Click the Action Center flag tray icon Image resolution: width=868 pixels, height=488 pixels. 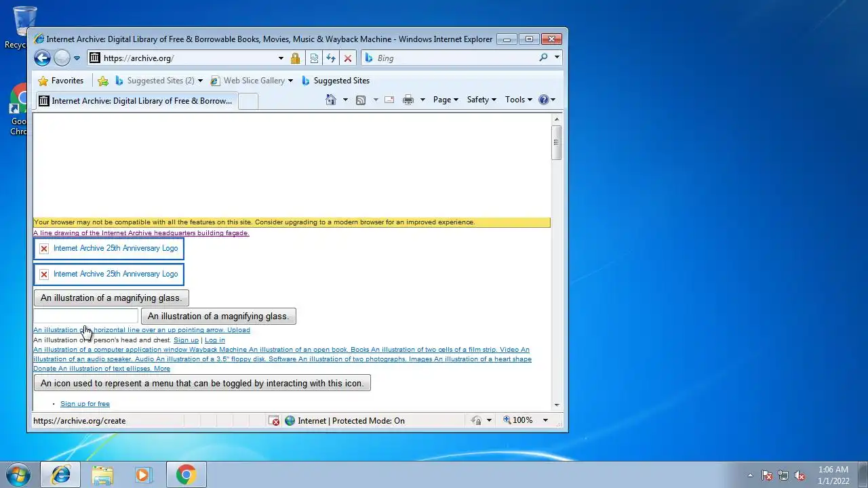pos(767,475)
